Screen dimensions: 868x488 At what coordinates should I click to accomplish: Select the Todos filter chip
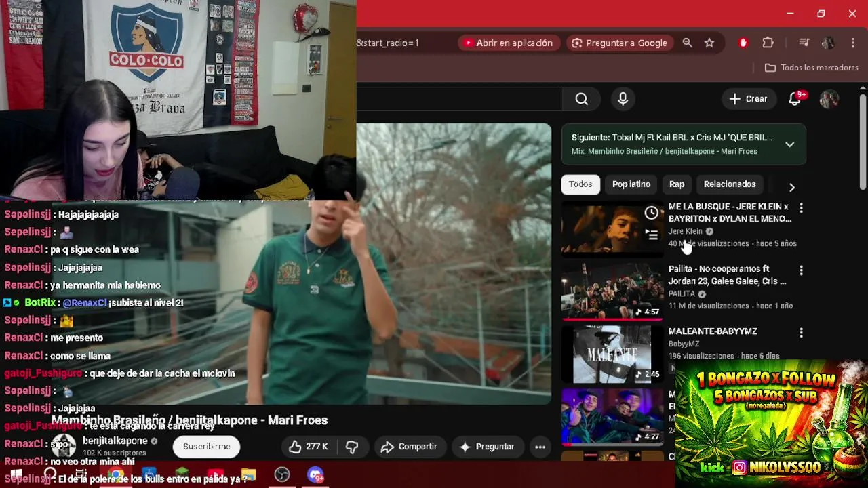tap(580, 184)
